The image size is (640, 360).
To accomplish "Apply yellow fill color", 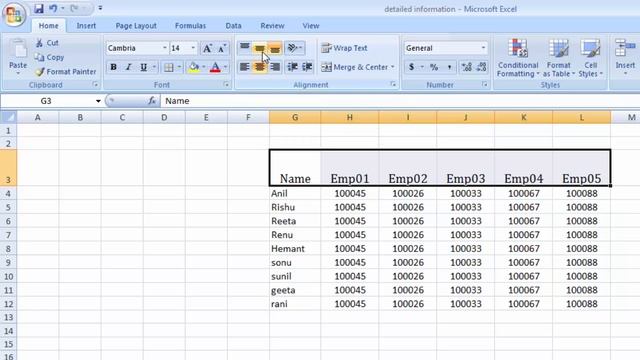I will coord(194,67).
